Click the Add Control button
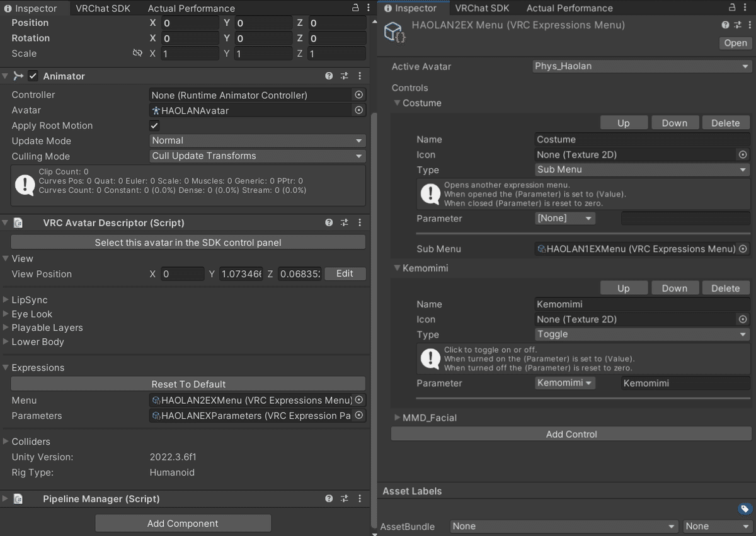The height and width of the screenshot is (536, 756). (x=571, y=434)
